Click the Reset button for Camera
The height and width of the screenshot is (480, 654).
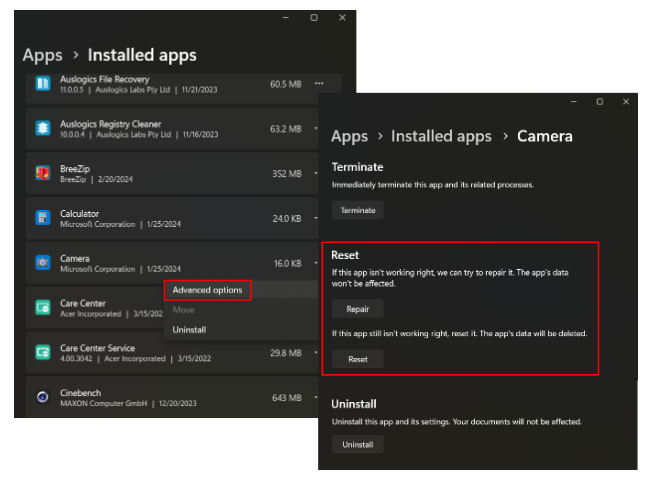[357, 359]
